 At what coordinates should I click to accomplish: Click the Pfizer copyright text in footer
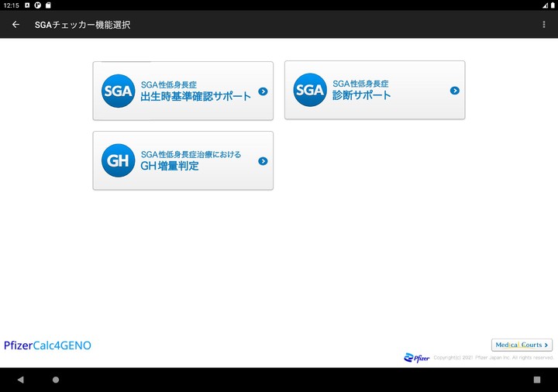pos(492,358)
